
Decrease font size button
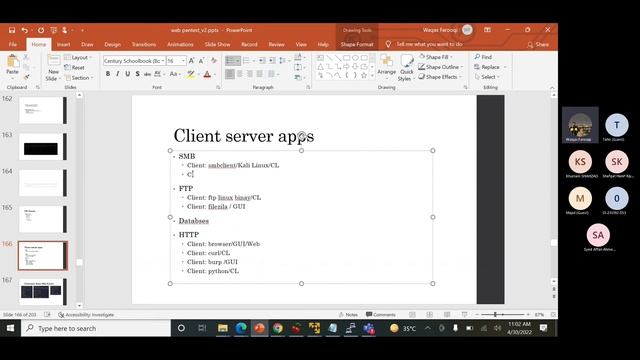point(202,61)
